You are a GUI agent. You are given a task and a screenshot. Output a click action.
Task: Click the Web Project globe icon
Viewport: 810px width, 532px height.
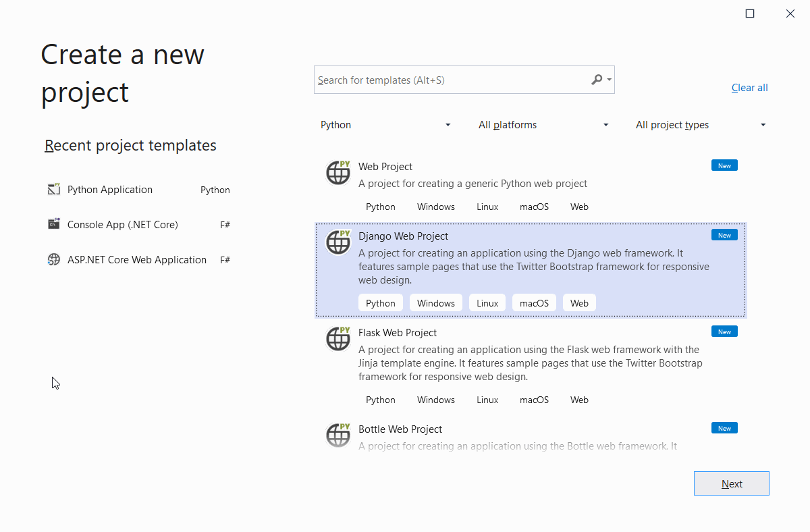pyautogui.click(x=338, y=173)
